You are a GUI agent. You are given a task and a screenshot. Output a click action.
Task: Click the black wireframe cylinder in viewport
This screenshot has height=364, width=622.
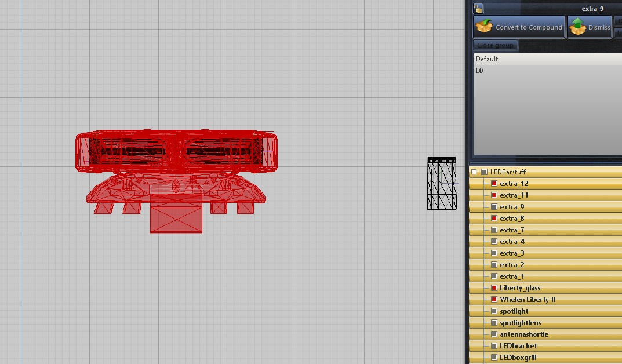coord(442,184)
